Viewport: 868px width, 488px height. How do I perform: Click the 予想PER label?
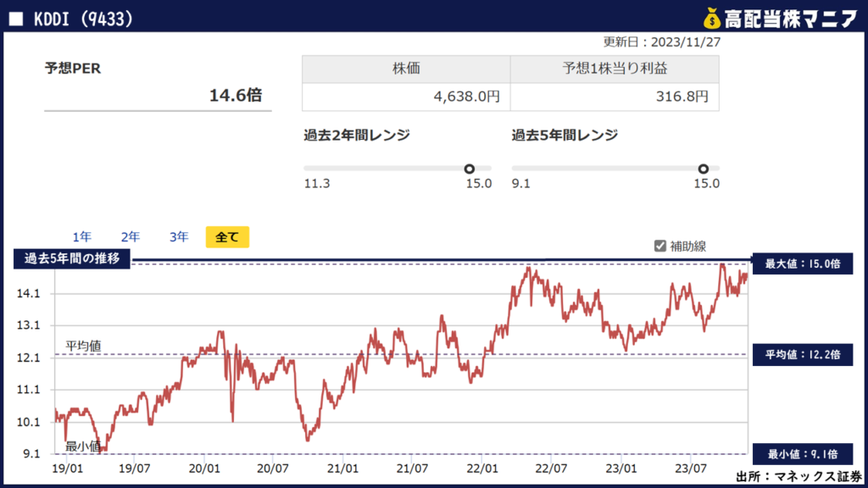(x=73, y=68)
